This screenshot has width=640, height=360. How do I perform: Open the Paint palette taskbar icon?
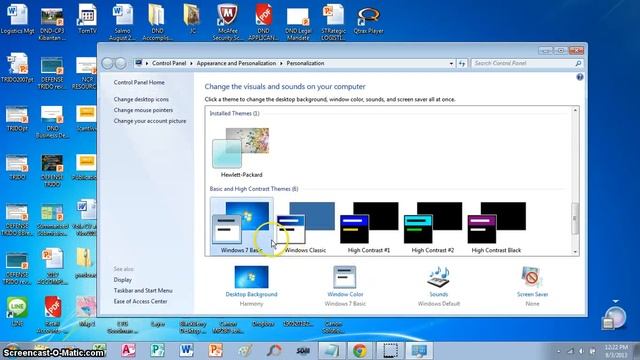pos(244,350)
